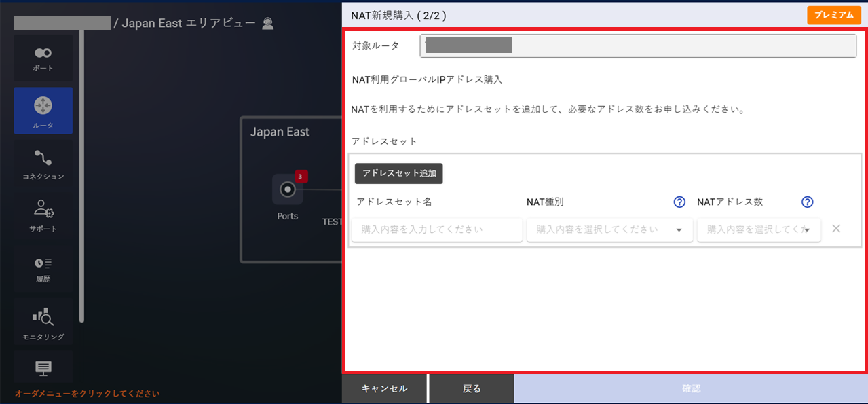Image resolution: width=868 pixels, height=404 pixels.
Task: Remove the address set row with X
Action: pyautogui.click(x=836, y=229)
